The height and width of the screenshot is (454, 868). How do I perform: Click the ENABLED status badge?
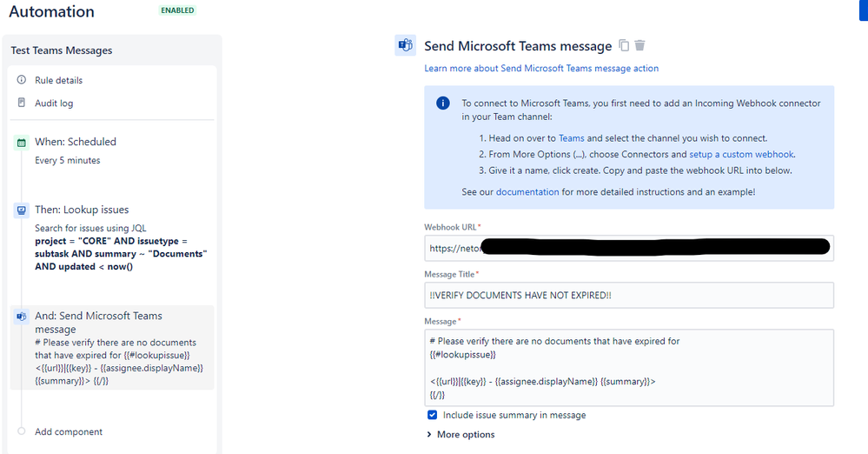[x=177, y=10]
